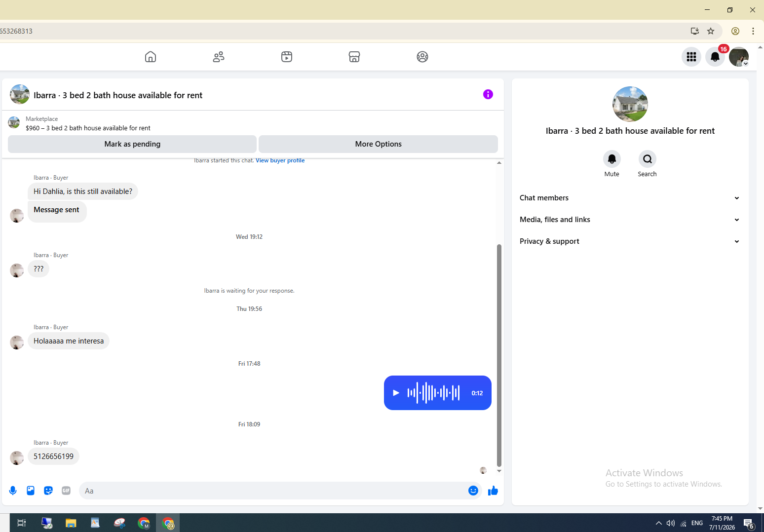Click the chat vertical scrollbar

[x=499, y=355]
